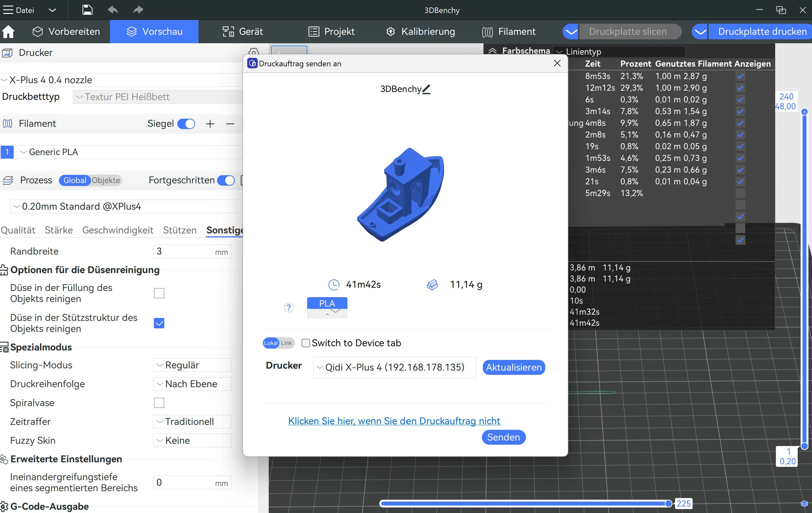Open the 0.20mm Standard @XPlus4 preset dropdown
Screen dimensions: 812x513
point(123,207)
